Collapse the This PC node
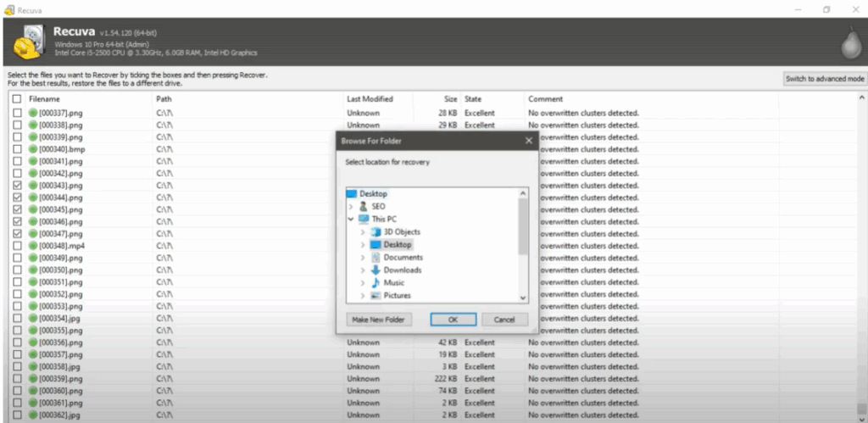This screenshot has height=423, width=868. pos(351,220)
